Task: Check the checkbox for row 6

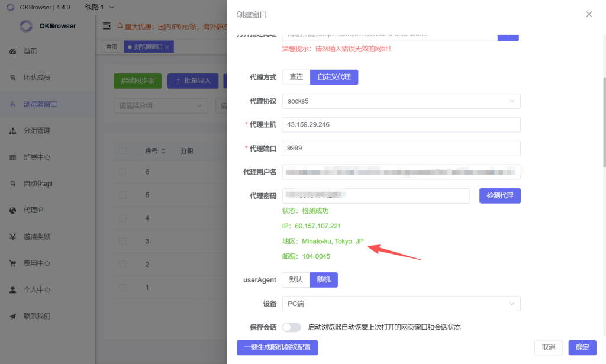Action: 123,172
